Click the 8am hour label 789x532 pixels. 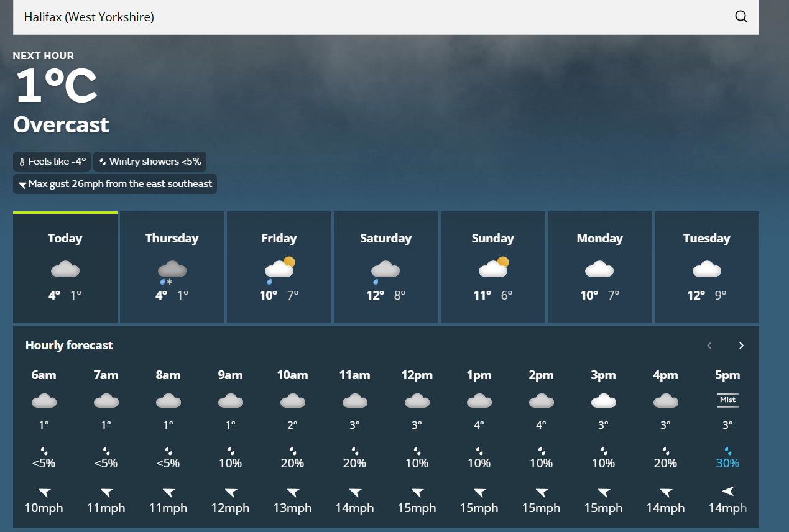click(168, 375)
